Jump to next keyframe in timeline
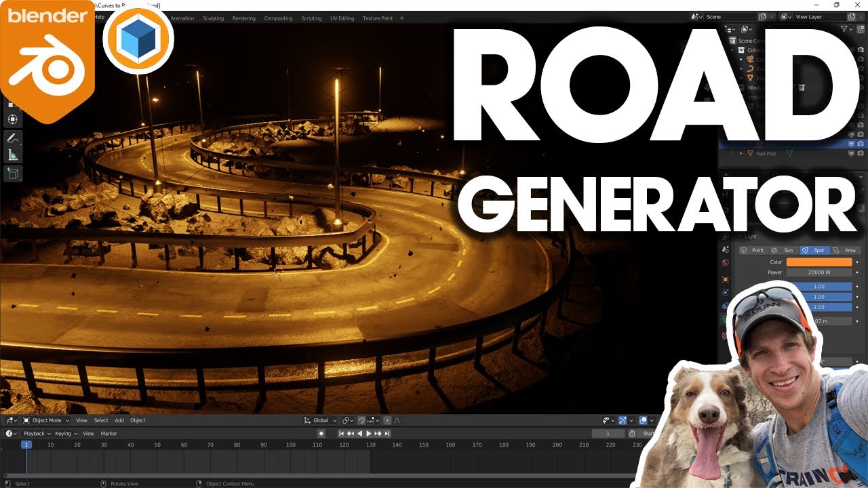The height and width of the screenshot is (488, 868). [378, 433]
